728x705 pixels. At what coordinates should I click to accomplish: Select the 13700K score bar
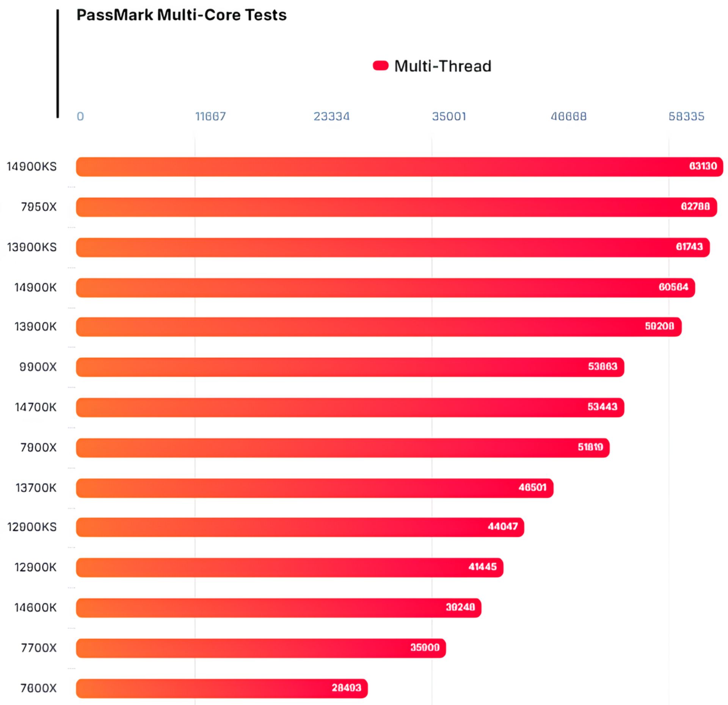(314, 488)
